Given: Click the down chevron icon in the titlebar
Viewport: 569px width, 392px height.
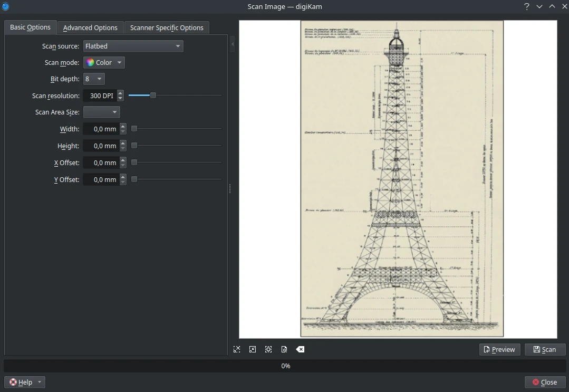Looking at the screenshot, I should [539, 6].
